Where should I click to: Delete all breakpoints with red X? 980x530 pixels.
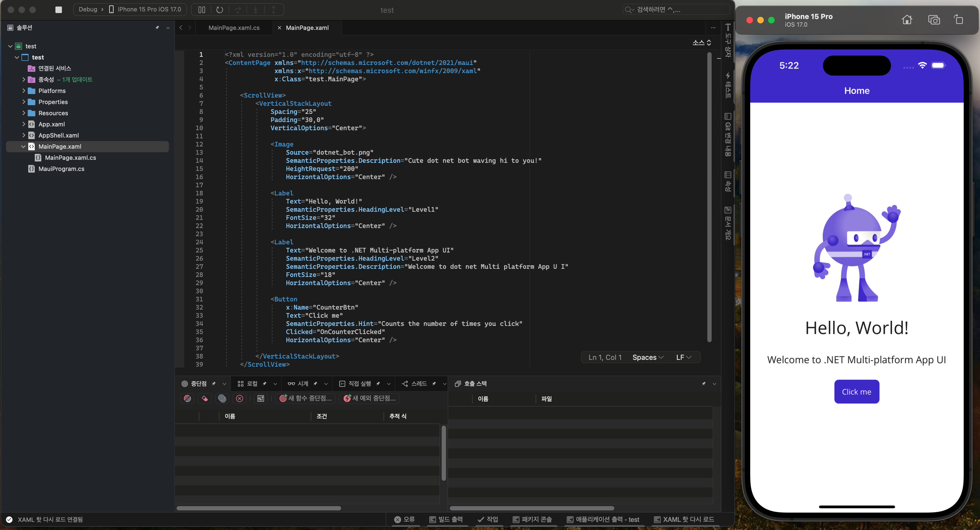239,398
